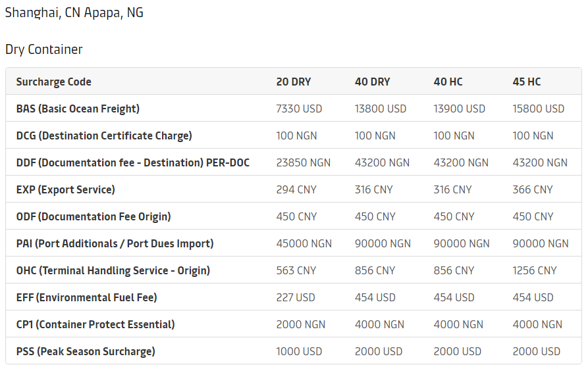Click the 20 DRY column header
Screen dimensions: 588x369
pyautogui.click(x=294, y=82)
